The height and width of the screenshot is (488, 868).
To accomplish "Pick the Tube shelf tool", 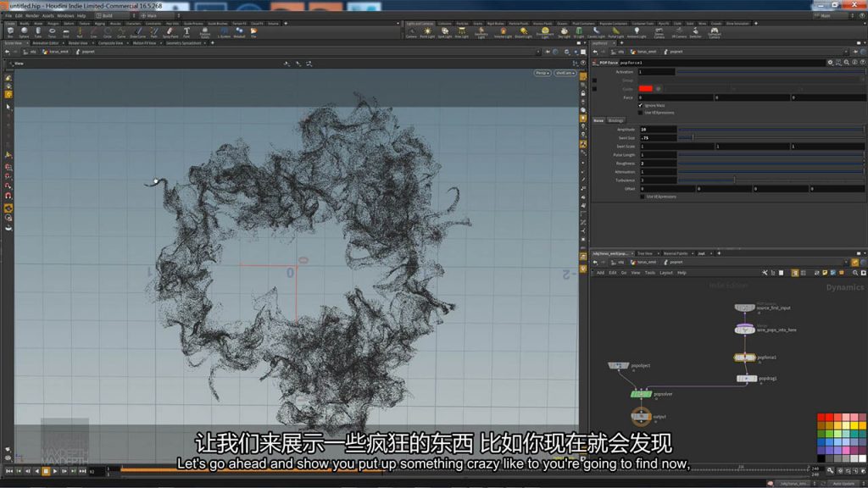I will tap(37, 32).
